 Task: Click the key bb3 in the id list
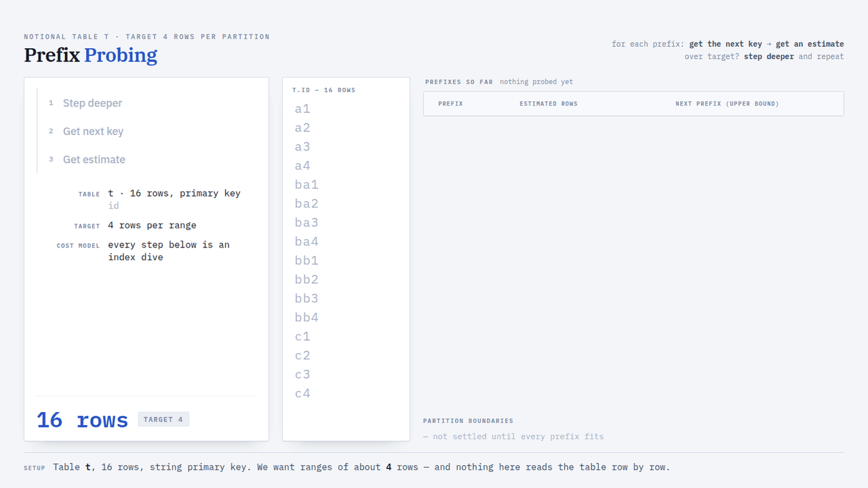(307, 298)
